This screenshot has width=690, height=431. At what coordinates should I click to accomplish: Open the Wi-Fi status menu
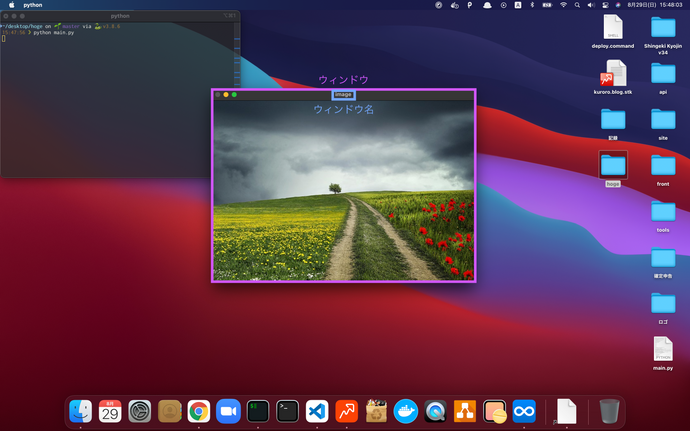[x=563, y=5]
